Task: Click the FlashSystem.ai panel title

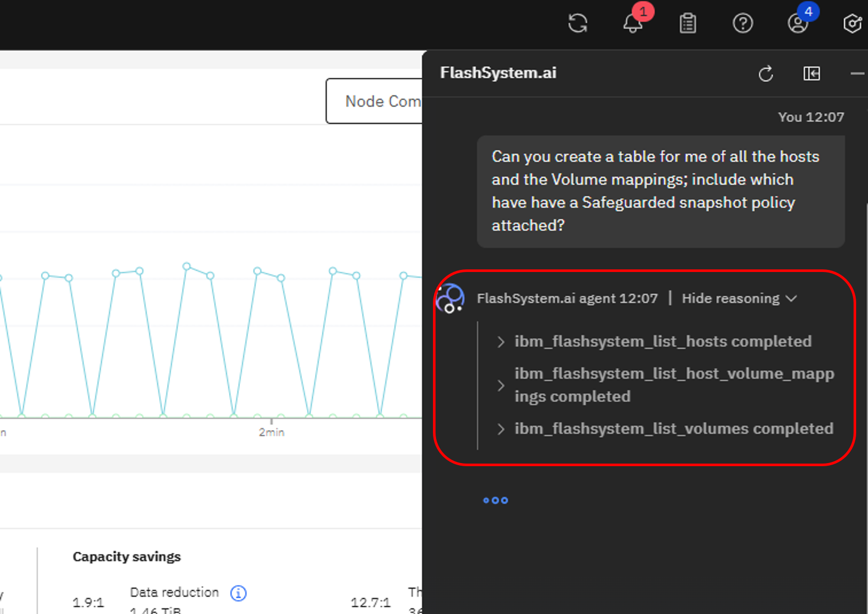Action: [498, 73]
